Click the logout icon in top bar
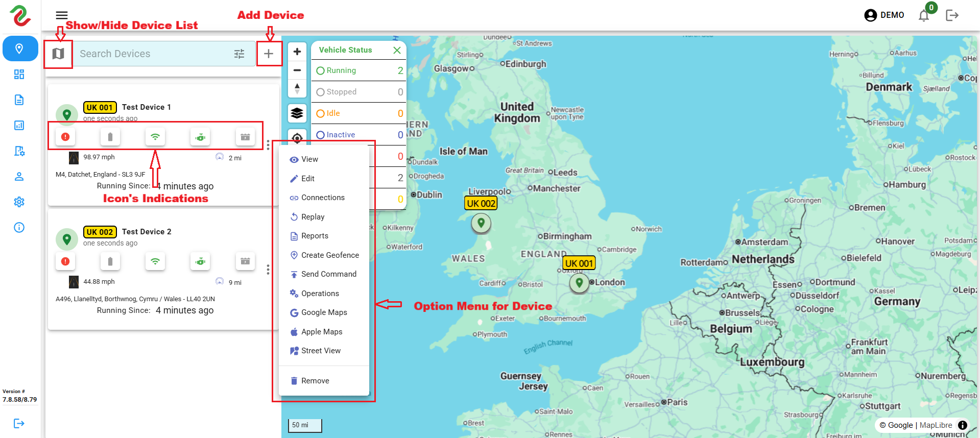 tap(952, 15)
